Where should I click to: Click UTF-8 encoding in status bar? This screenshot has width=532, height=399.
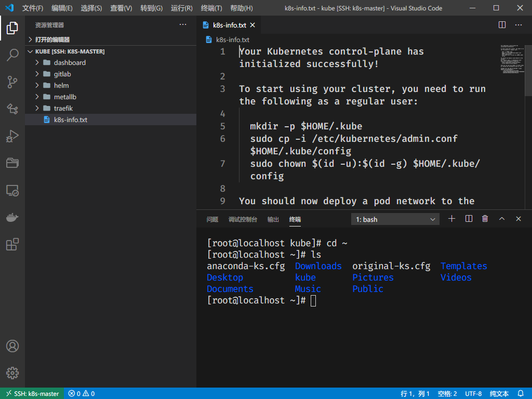click(473, 394)
